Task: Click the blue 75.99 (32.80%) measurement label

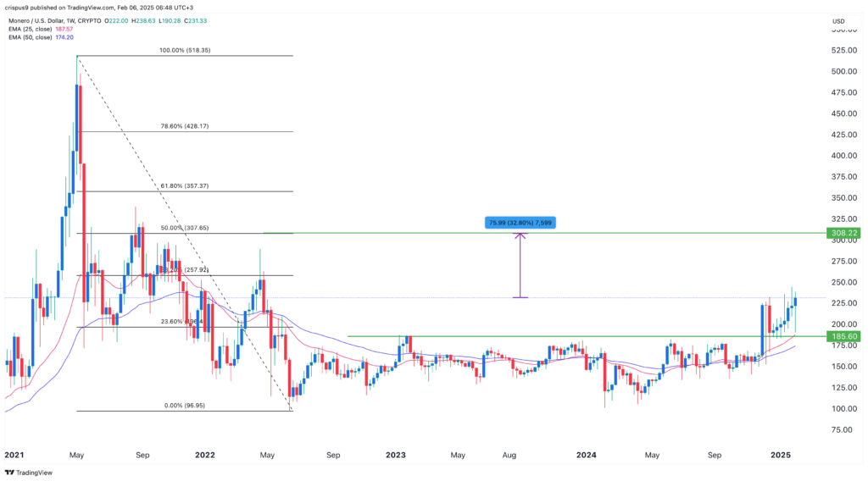Action: click(x=520, y=223)
